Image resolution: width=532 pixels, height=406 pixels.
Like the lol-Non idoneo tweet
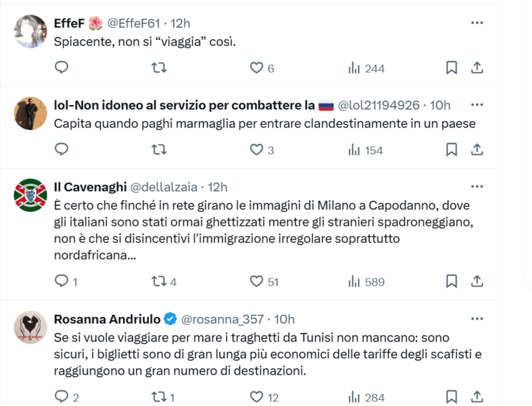[257, 150]
